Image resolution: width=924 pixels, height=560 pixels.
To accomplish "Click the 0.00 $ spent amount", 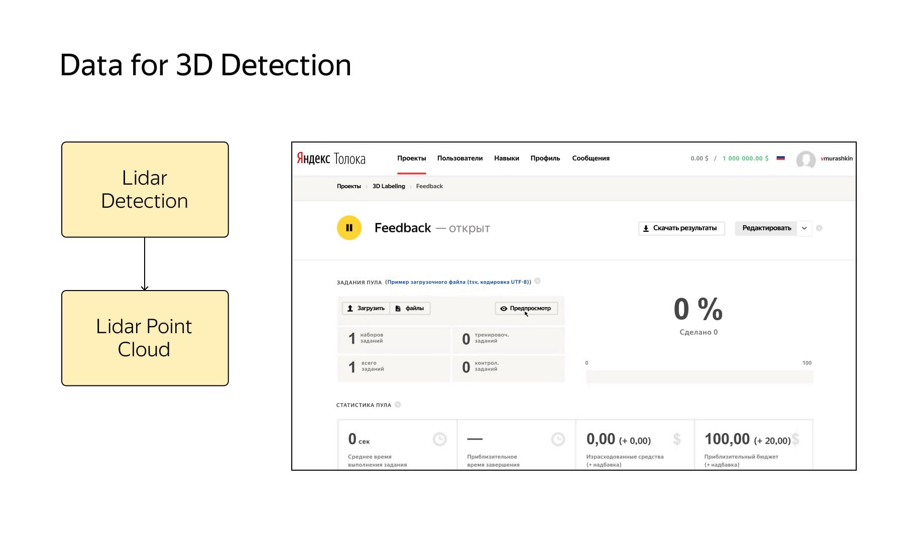I will (x=700, y=159).
